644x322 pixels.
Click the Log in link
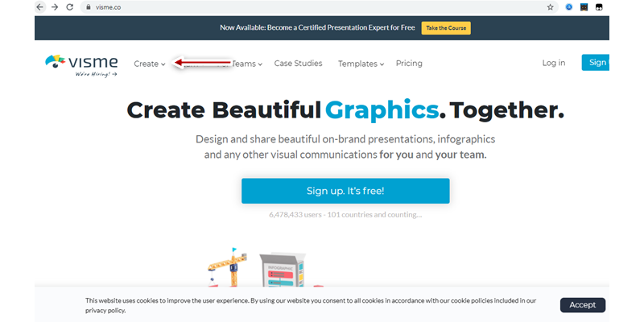coord(554,63)
